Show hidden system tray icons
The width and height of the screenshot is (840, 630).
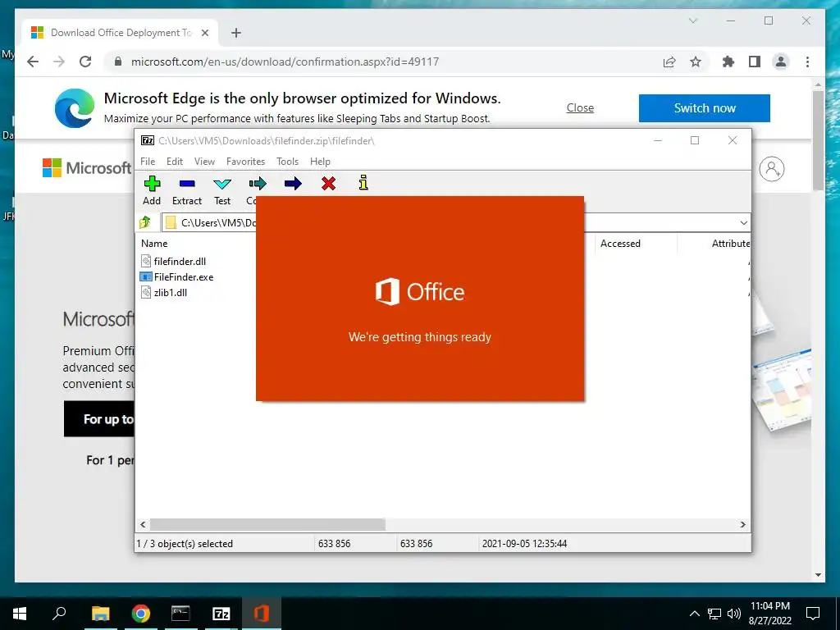coord(694,614)
